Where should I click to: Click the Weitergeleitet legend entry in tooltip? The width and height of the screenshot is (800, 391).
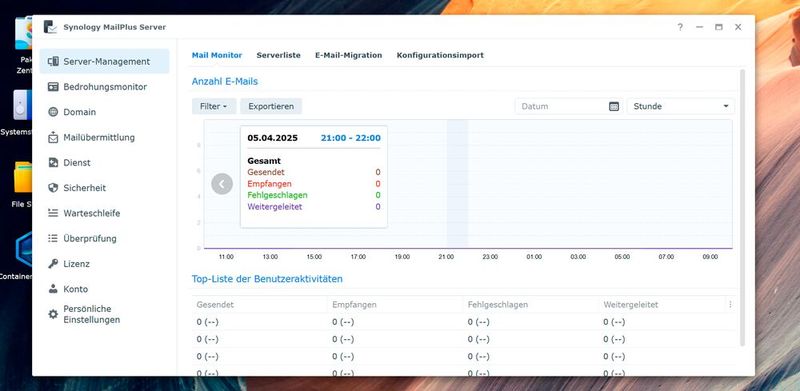point(274,207)
